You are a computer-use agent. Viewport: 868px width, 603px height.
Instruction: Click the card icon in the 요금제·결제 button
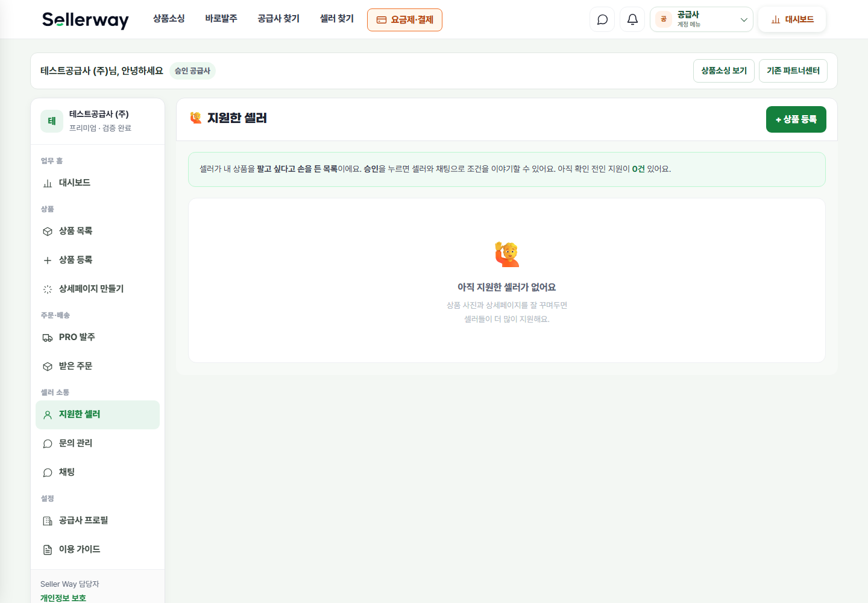pos(382,20)
